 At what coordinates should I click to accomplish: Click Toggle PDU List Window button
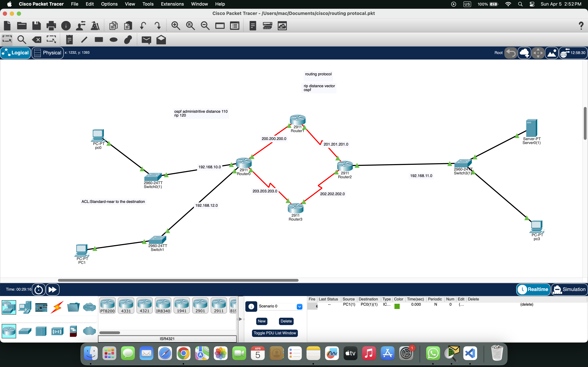[275, 333]
